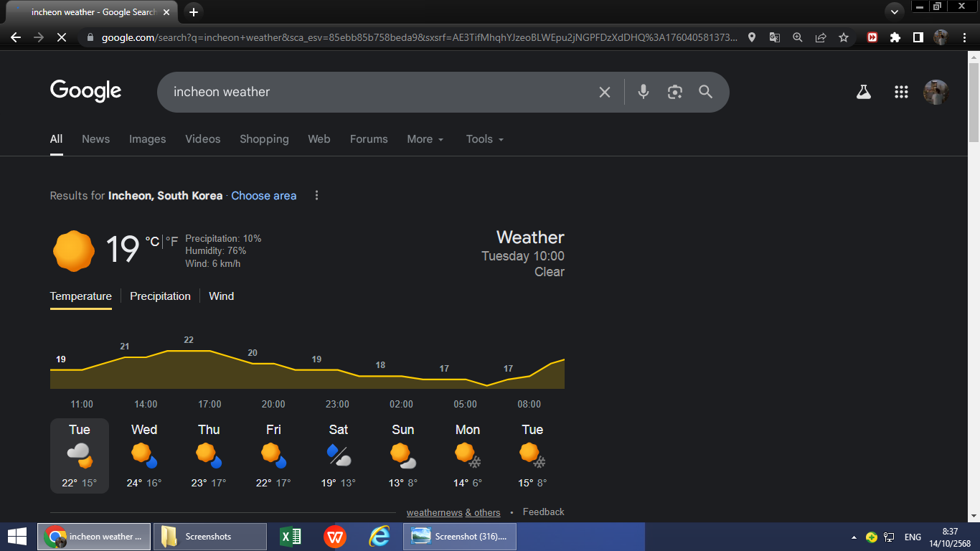Select today's Tue forecast with 22° high

coord(80,456)
